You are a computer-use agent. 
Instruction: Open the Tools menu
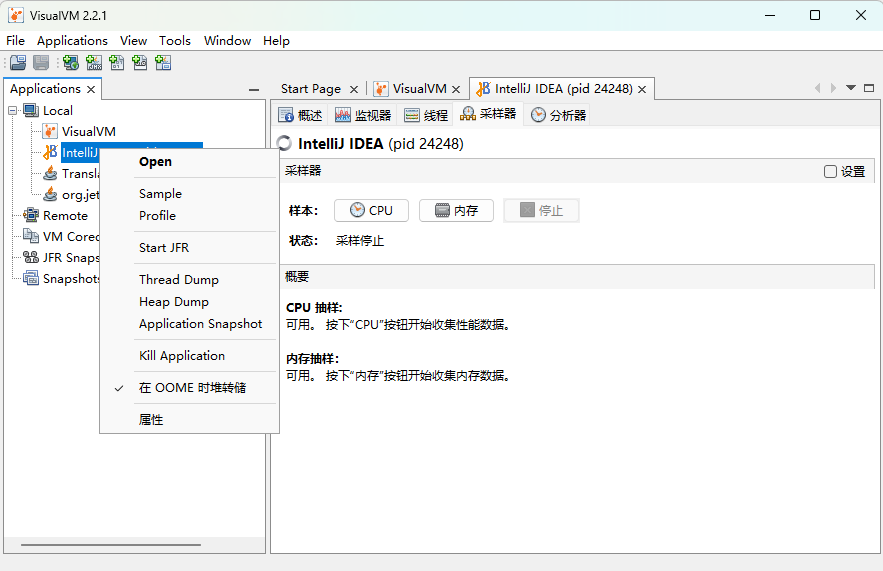(175, 41)
